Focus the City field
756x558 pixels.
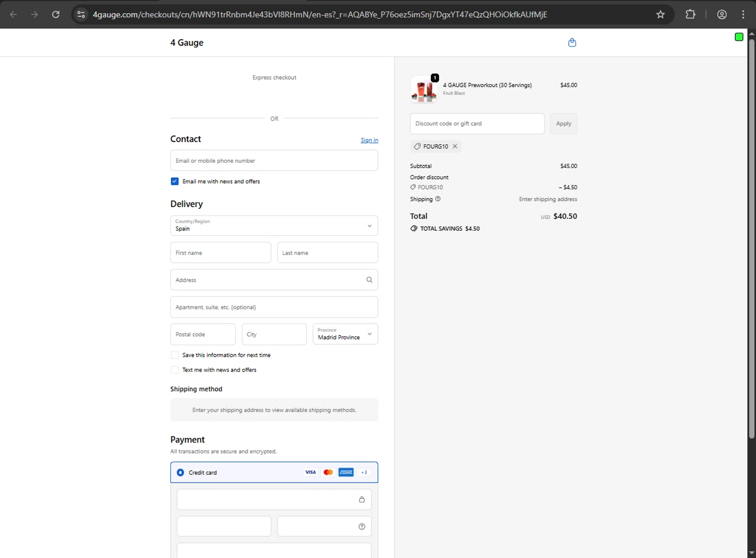[274, 334]
